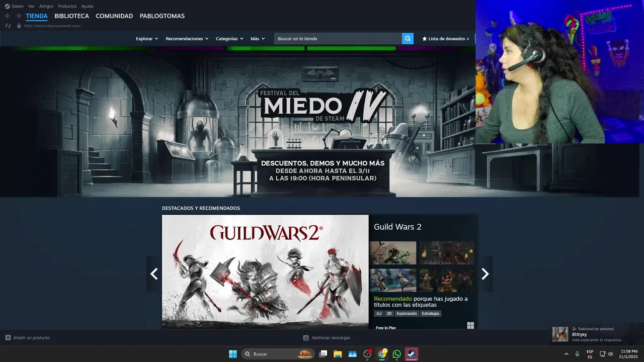The height and width of the screenshot is (362, 644).
Task: Go forward with the right navigation arrow
Action: 18,16
